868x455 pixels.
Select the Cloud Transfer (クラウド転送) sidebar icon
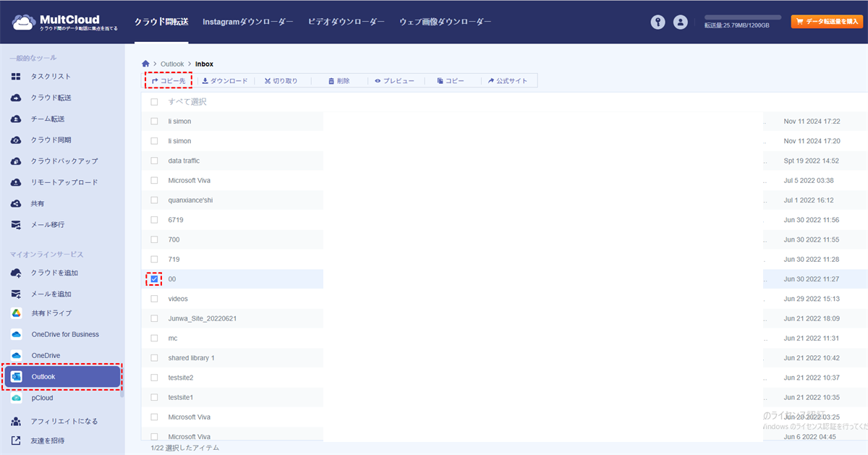(x=16, y=98)
